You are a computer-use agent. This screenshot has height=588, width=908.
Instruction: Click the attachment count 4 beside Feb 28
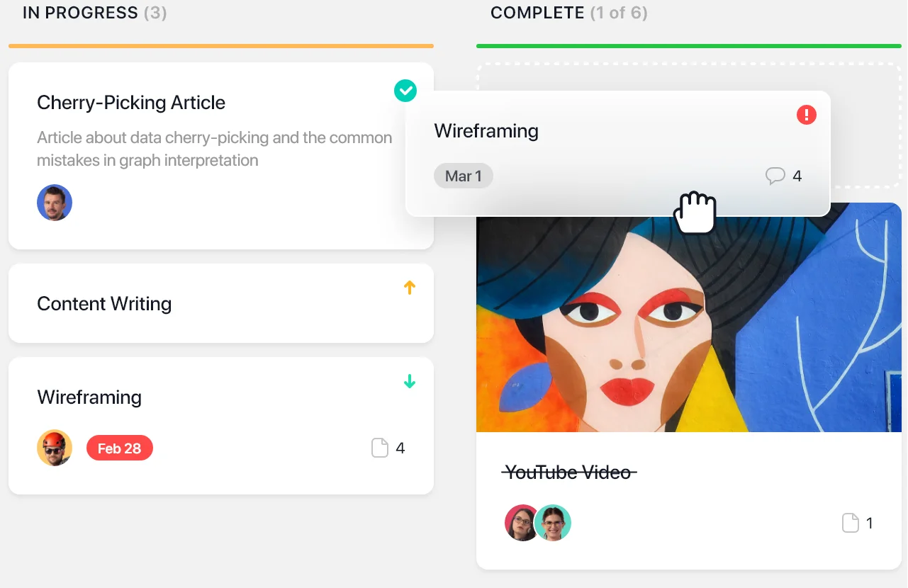(400, 448)
